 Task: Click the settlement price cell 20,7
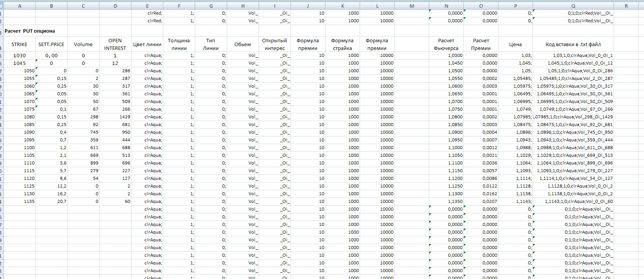click(51, 201)
